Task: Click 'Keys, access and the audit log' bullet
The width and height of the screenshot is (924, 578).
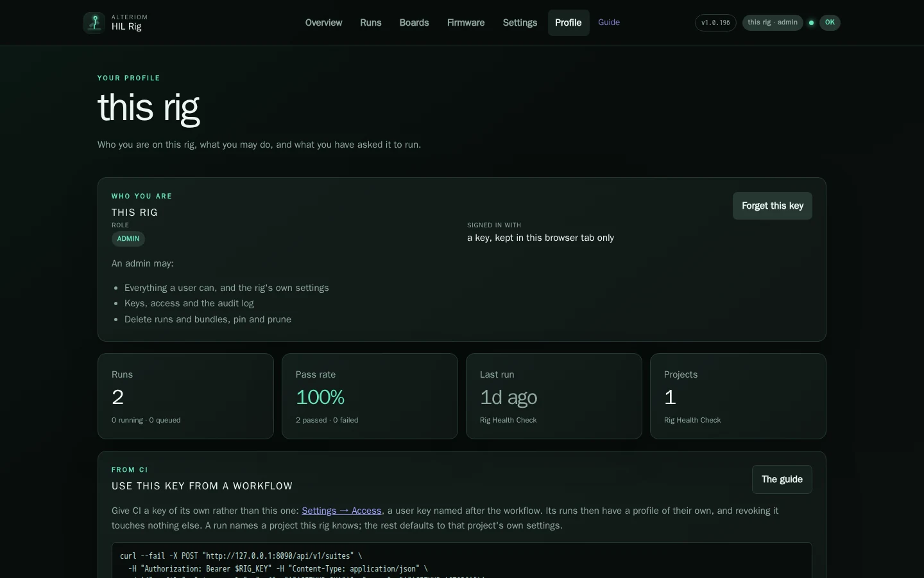Action: [x=189, y=303]
